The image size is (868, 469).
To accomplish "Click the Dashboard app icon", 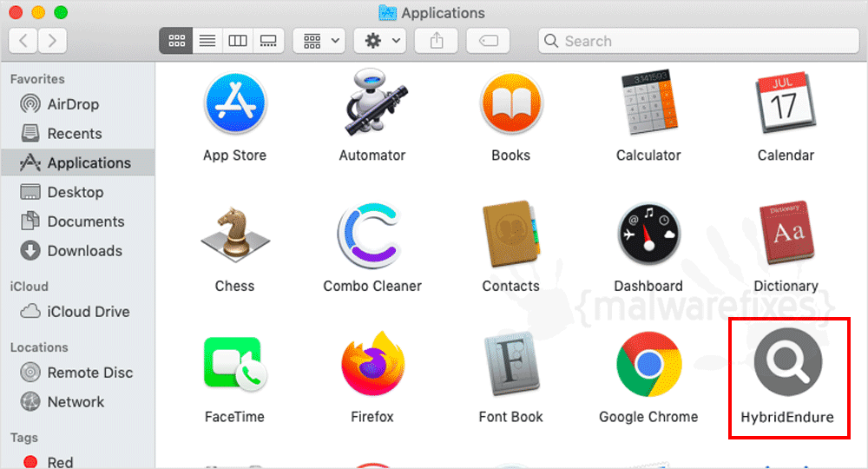I will pyautogui.click(x=648, y=234).
